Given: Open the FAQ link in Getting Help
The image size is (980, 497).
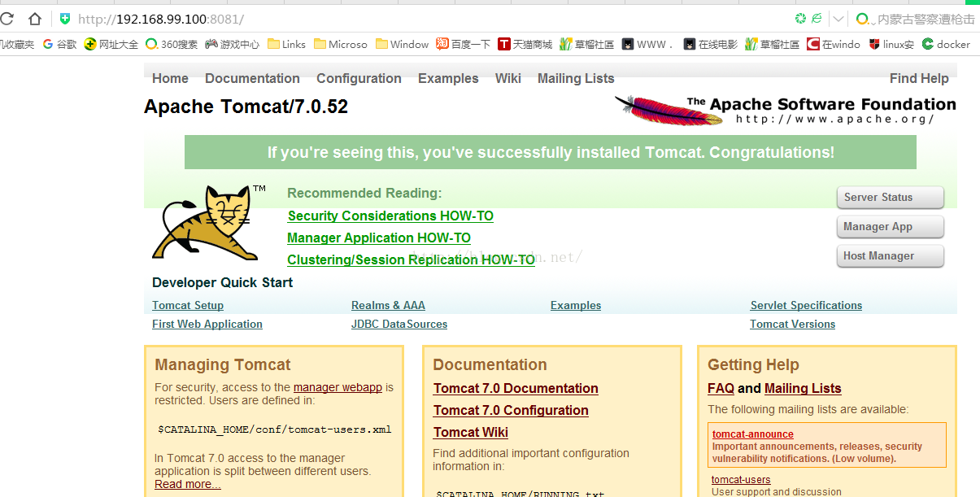Looking at the screenshot, I should 721,388.
